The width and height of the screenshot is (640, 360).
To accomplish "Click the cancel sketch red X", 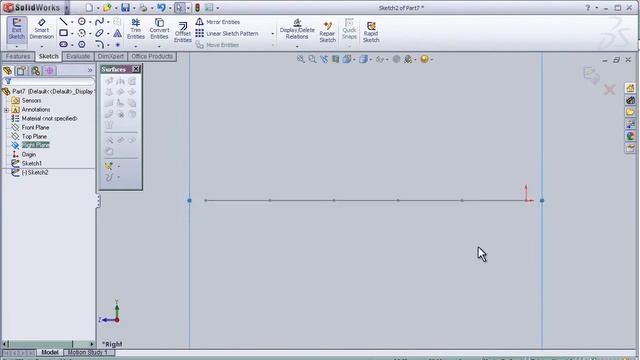I will point(609,89).
